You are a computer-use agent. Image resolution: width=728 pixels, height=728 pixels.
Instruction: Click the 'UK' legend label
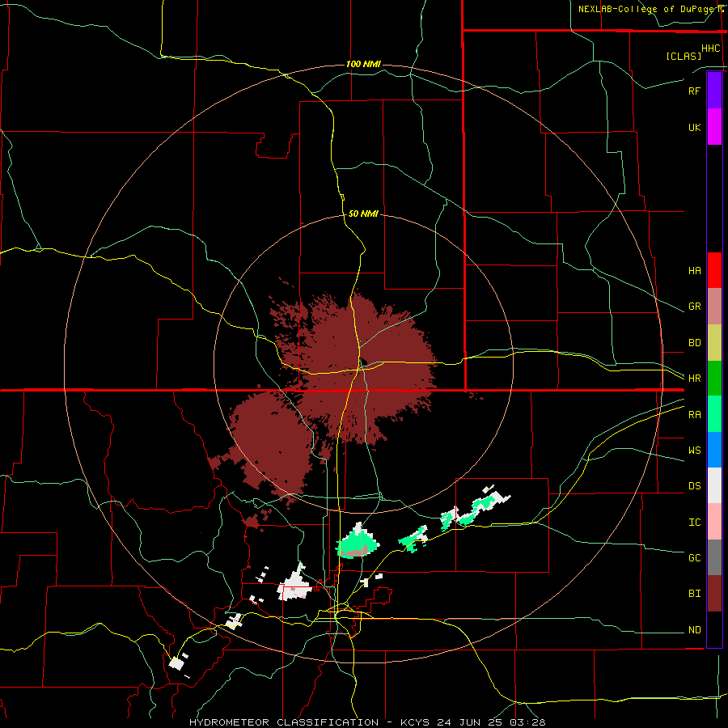click(694, 127)
